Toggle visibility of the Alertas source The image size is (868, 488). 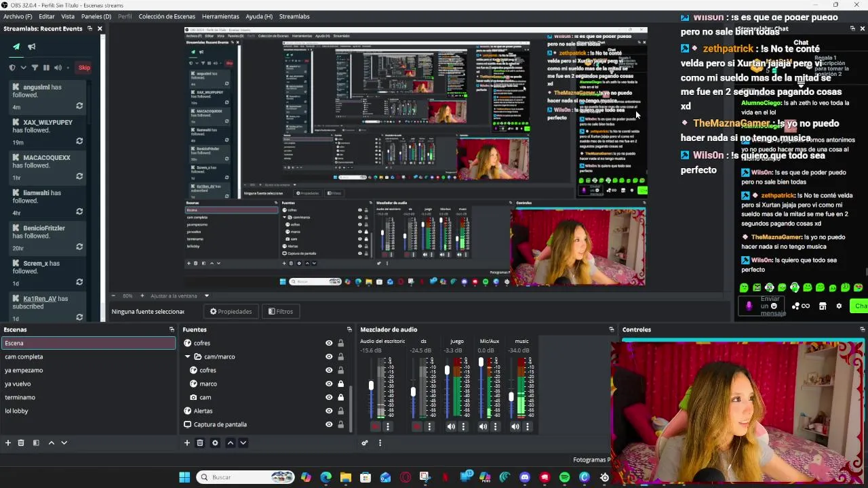pyautogui.click(x=329, y=411)
